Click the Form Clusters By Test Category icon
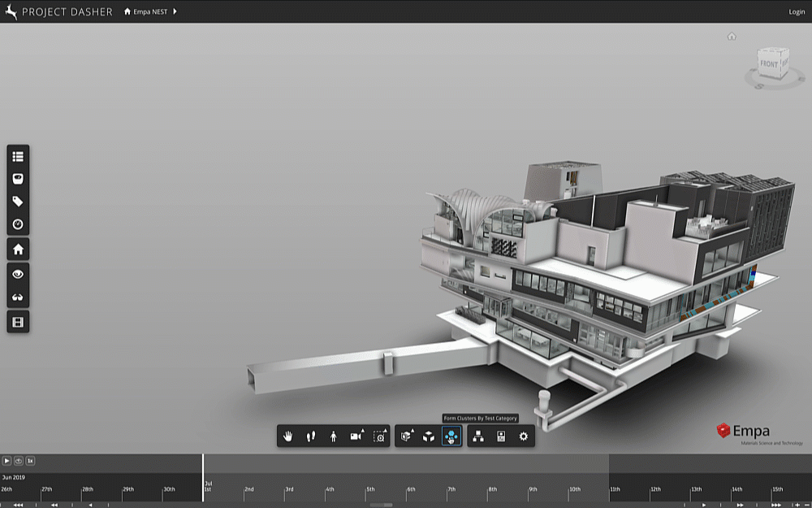Viewport: 812px width, 508px height. (451, 436)
